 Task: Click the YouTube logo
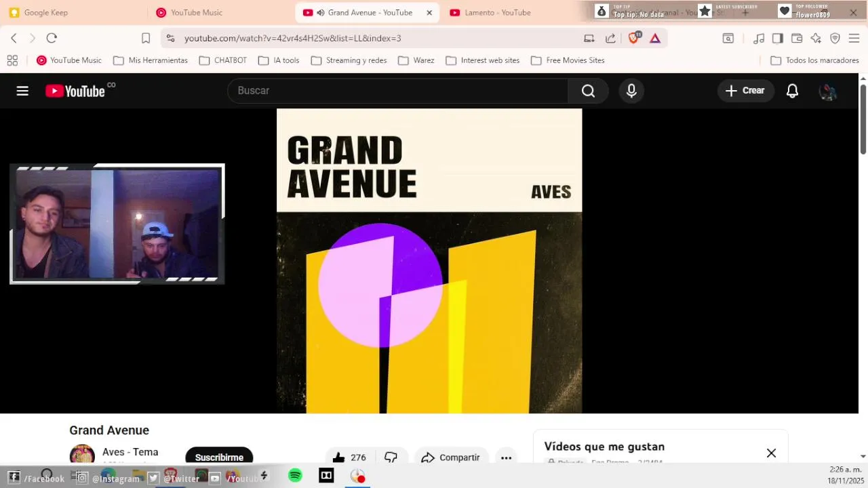[x=75, y=91]
